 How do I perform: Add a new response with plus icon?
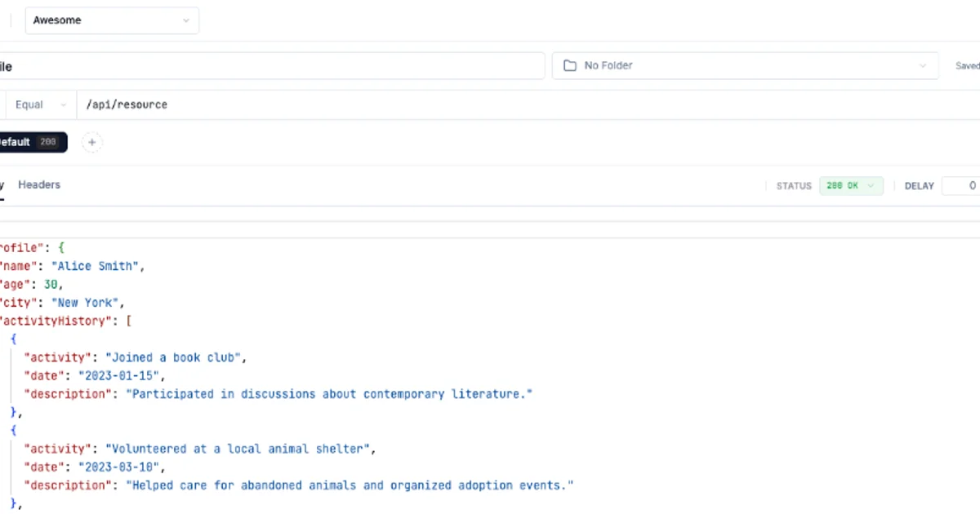point(92,142)
